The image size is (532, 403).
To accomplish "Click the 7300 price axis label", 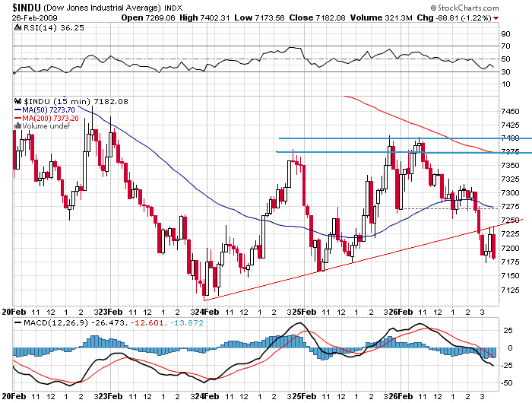I will (x=510, y=193).
